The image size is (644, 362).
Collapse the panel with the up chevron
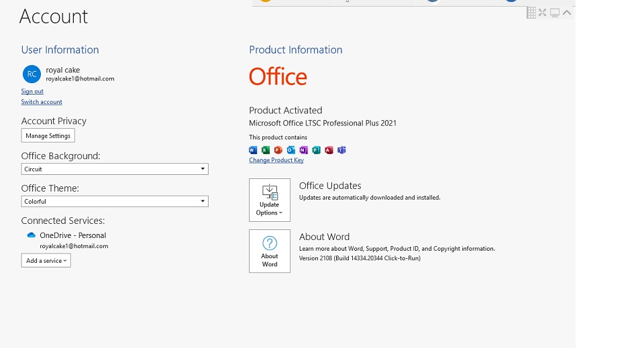pos(568,13)
